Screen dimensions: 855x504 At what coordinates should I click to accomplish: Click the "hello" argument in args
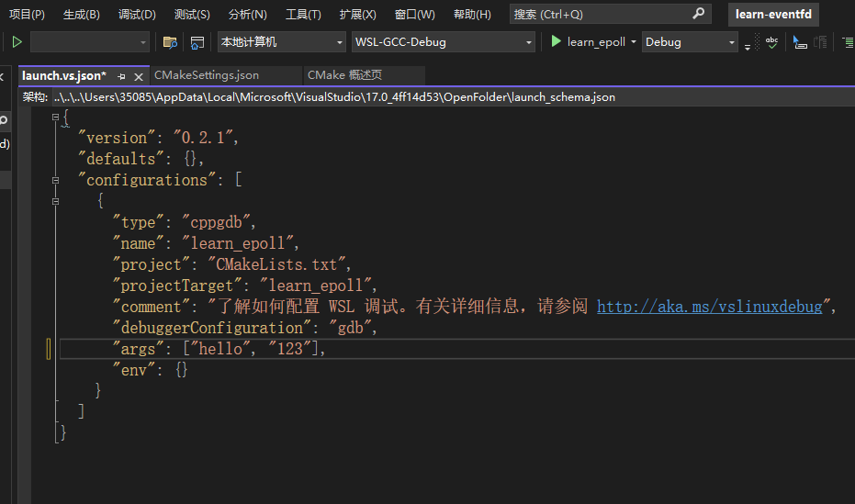[x=220, y=349]
